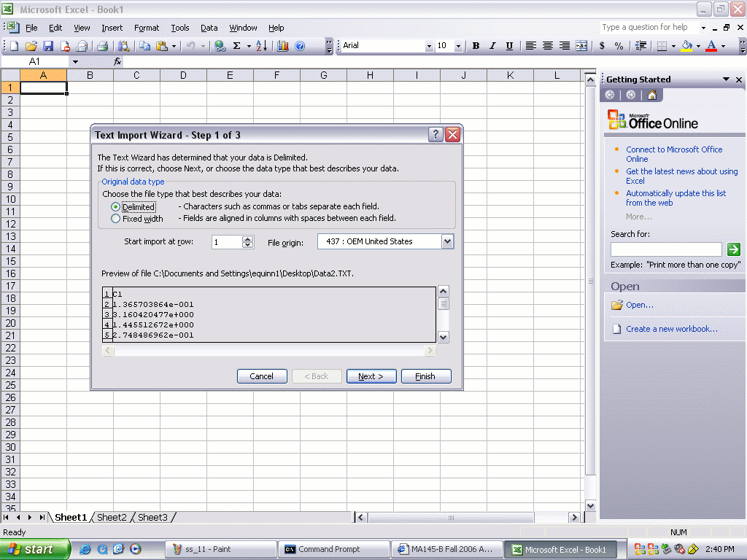Click the Search for input field
Image resolution: width=747 pixels, height=560 pixels.
pos(665,249)
